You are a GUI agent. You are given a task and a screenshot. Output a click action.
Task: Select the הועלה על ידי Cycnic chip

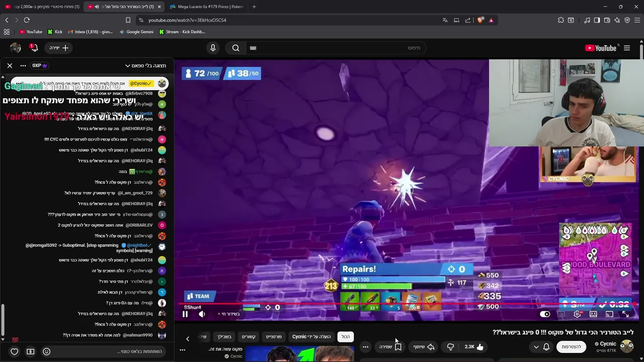tap(311, 337)
